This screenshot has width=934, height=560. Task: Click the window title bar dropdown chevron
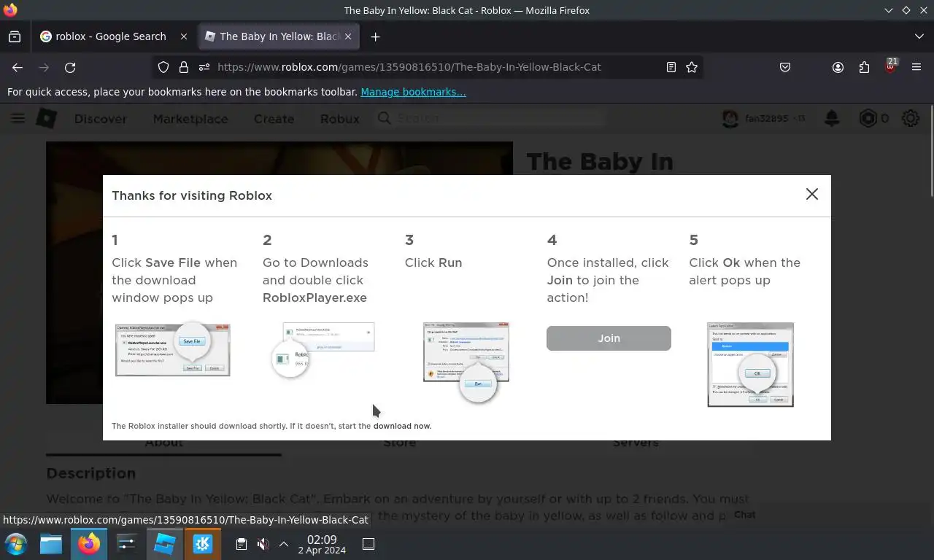888,10
